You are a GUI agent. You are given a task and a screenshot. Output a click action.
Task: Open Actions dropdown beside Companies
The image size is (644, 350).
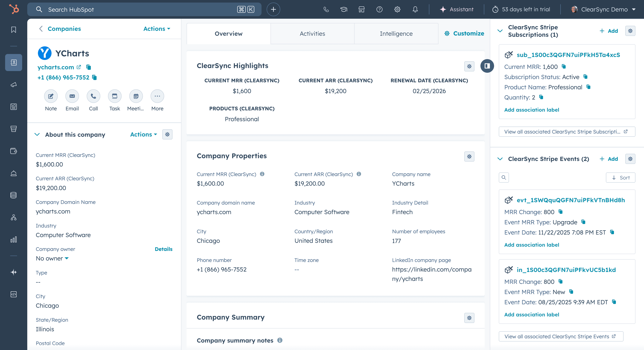pos(157,29)
